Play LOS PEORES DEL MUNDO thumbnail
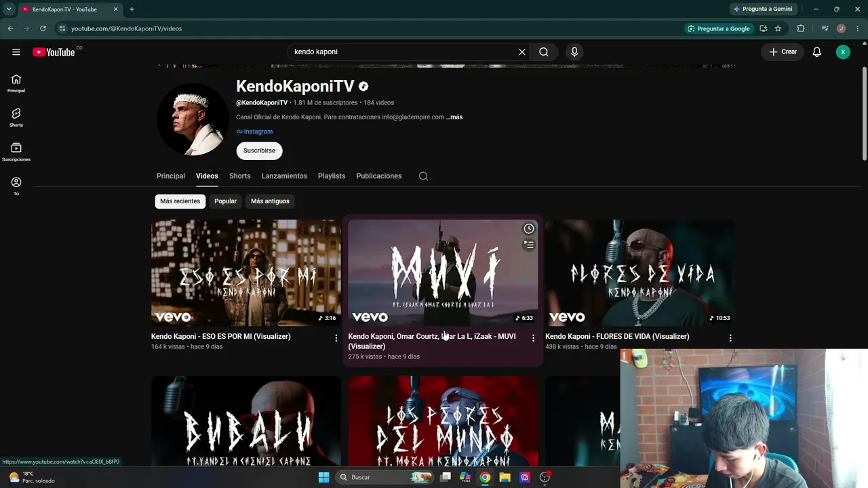The width and height of the screenshot is (868, 488). coord(443,422)
